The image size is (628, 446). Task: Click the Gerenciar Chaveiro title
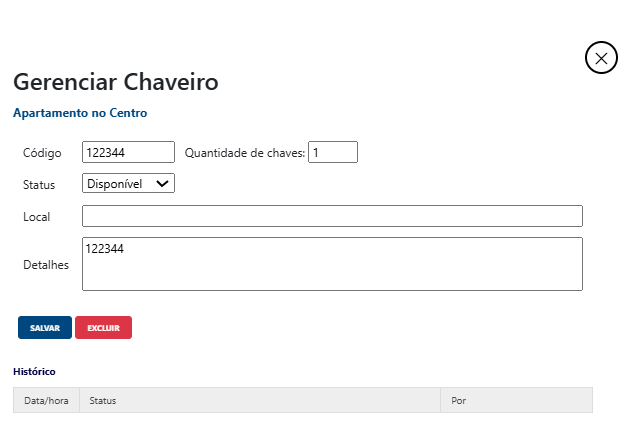(115, 81)
